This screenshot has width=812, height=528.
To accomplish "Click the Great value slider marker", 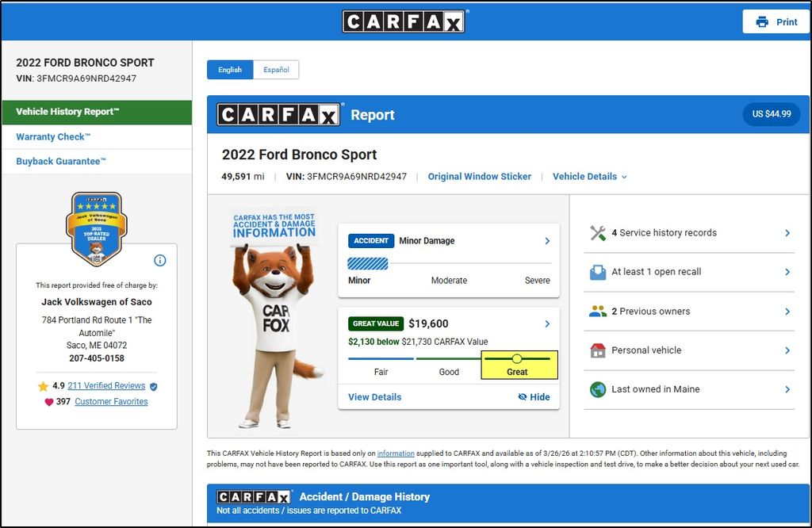I will (x=517, y=359).
